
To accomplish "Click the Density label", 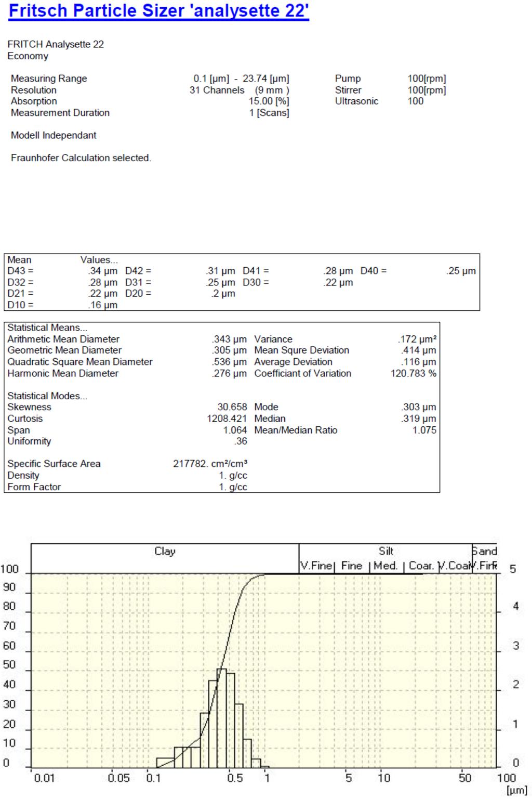I will click(23, 475).
